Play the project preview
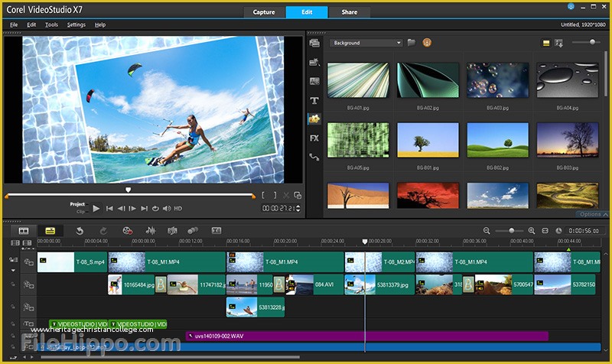 [x=96, y=209]
